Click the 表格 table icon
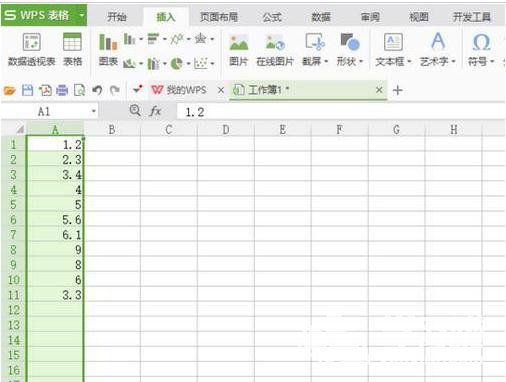This screenshot has width=506, height=382. (x=72, y=49)
